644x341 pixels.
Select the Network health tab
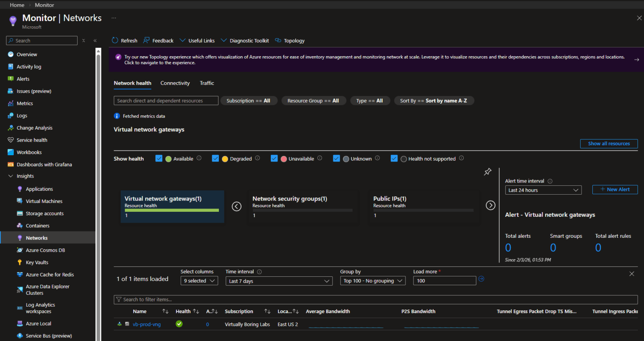(132, 83)
